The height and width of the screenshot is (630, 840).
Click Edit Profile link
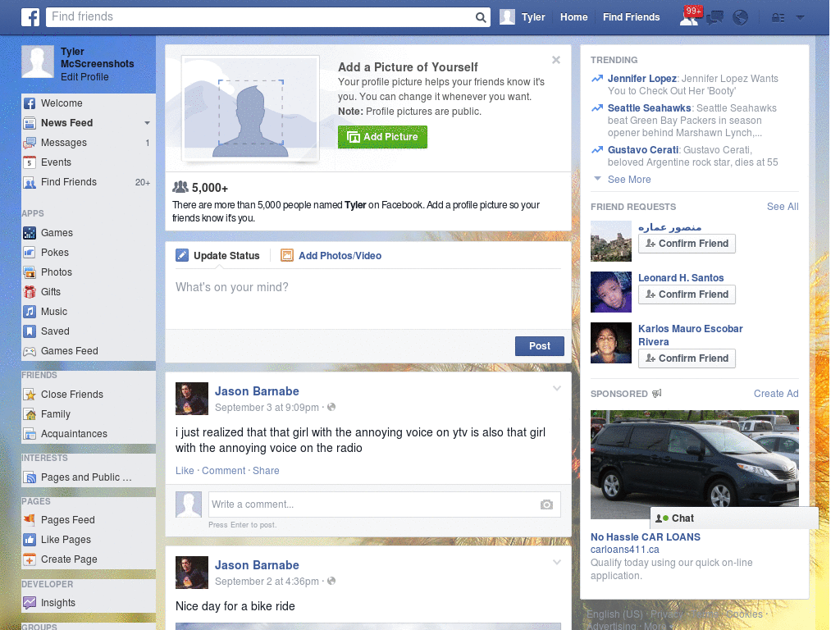pos(84,77)
